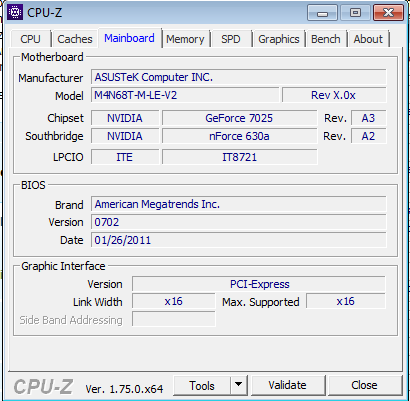Click the empty Side Band Addressing field
This screenshot has height=401, width=410.
pyautogui.click(x=174, y=319)
